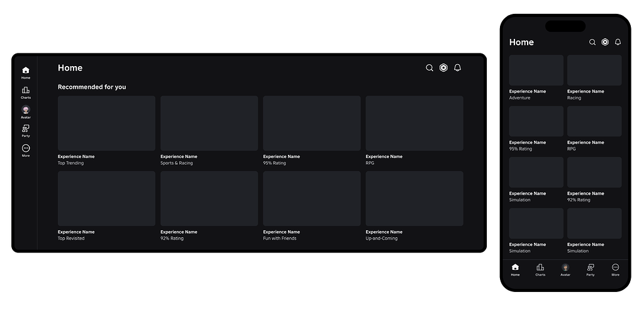Open the desktop thumbnail captioned Fun with Friends
The image size is (644, 309).
(x=312, y=198)
